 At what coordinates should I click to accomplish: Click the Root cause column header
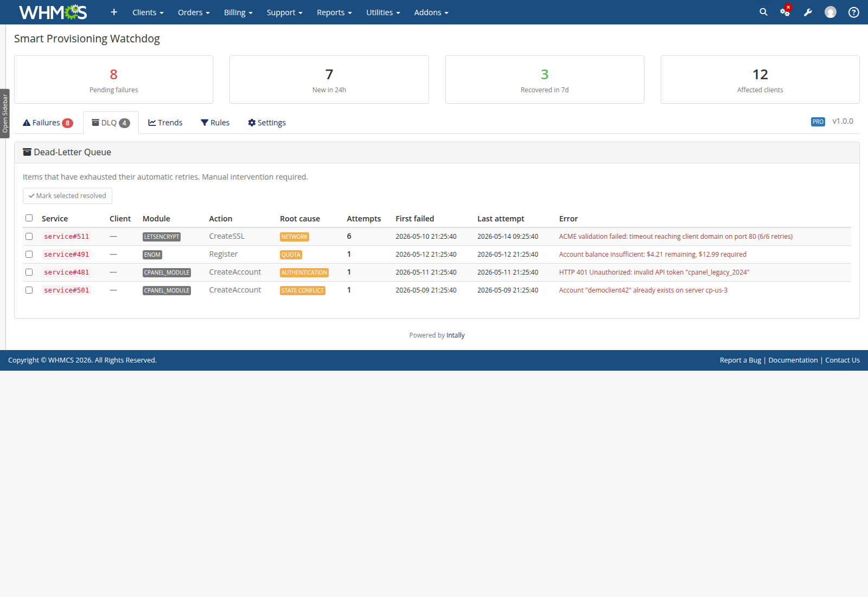click(300, 219)
